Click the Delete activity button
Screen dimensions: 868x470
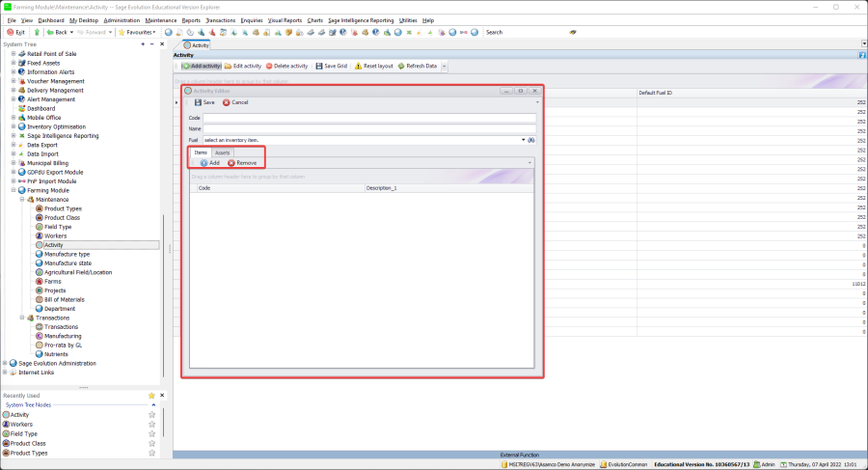click(285, 67)
